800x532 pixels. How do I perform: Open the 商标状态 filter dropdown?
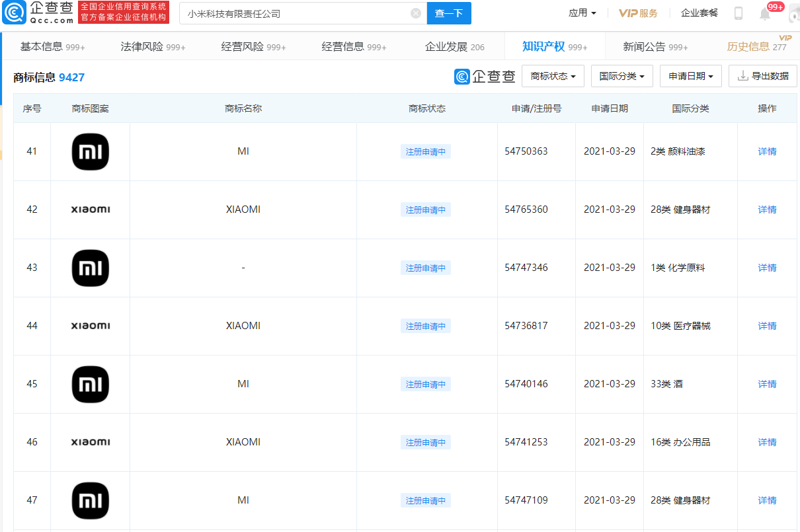click(x=553, y=76)
